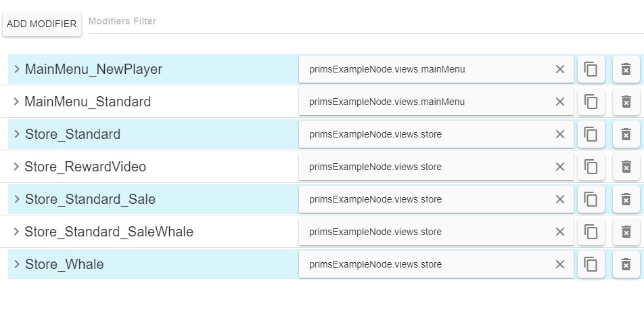Duplicate the Store_Whale modifier
Image resolution: width=644 pixels, height=315 pixels.
click(x=591, y=264)
